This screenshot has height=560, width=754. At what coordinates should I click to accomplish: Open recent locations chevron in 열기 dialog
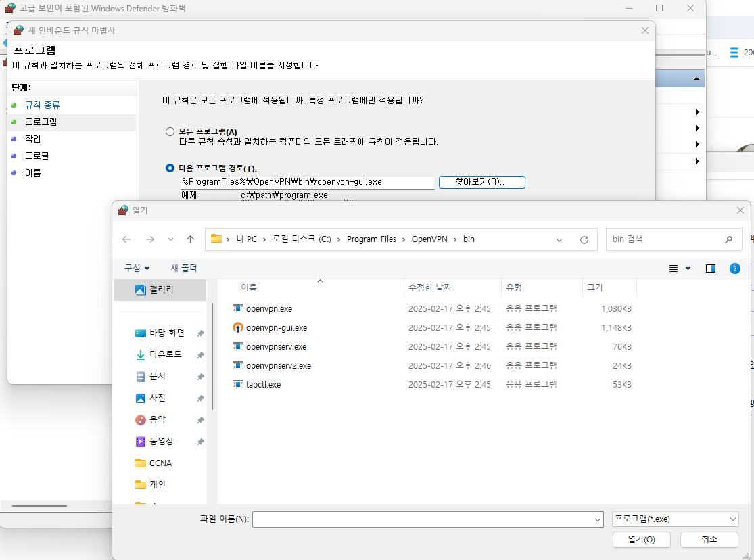point(170,239)
